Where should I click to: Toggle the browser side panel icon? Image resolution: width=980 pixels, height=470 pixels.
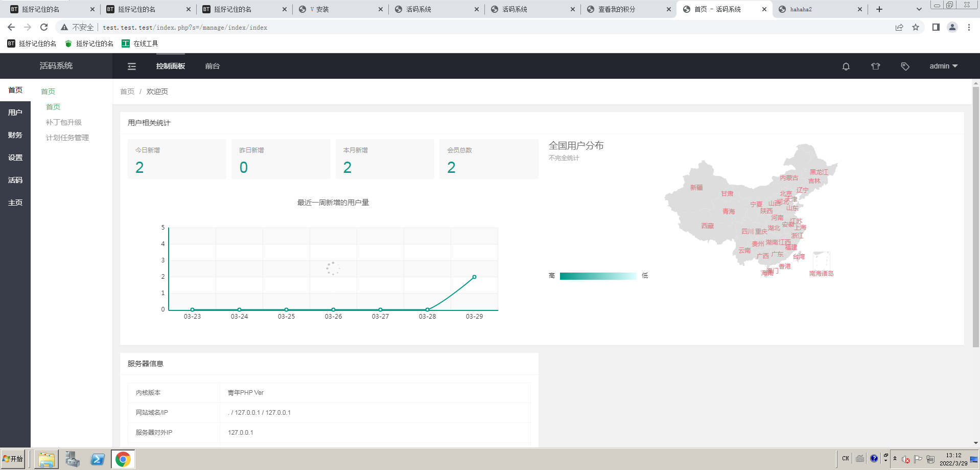pyautogui.click(x=936, y=27)
